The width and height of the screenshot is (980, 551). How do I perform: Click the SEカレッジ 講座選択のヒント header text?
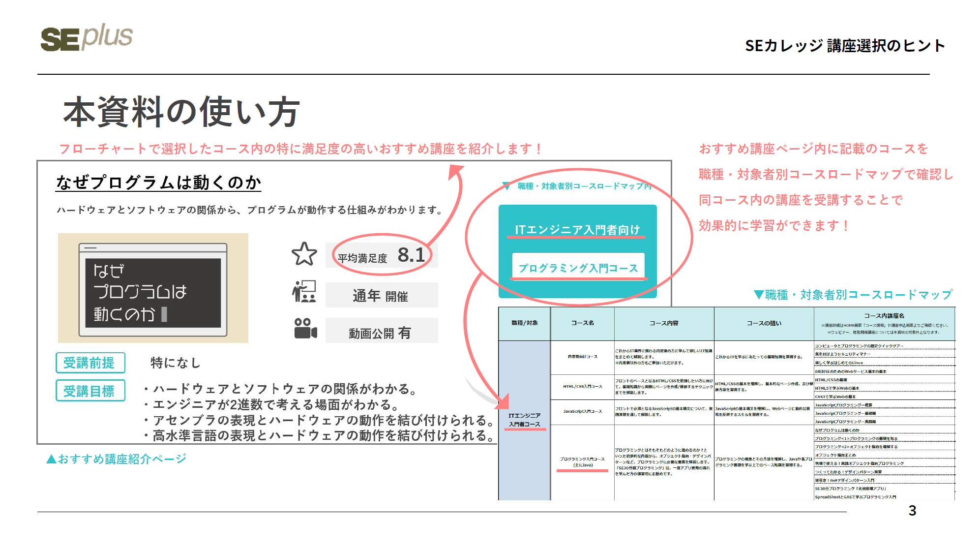point(845,46)
